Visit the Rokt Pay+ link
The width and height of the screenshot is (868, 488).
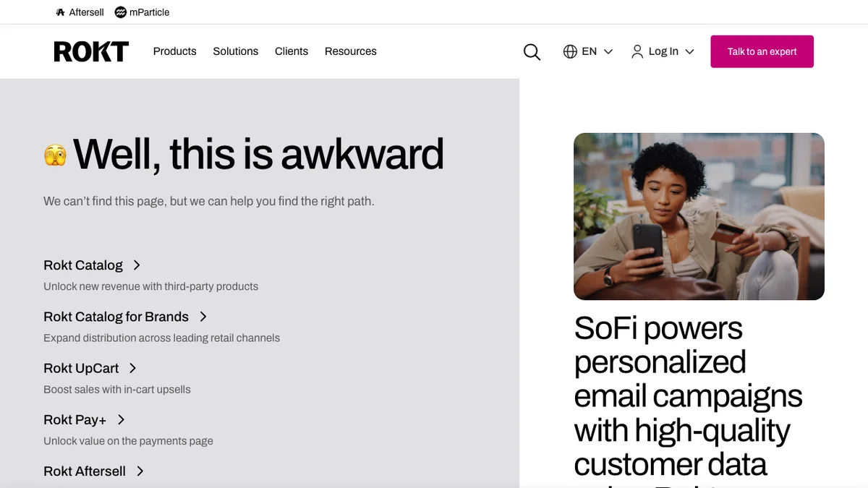tap(75, 419)
